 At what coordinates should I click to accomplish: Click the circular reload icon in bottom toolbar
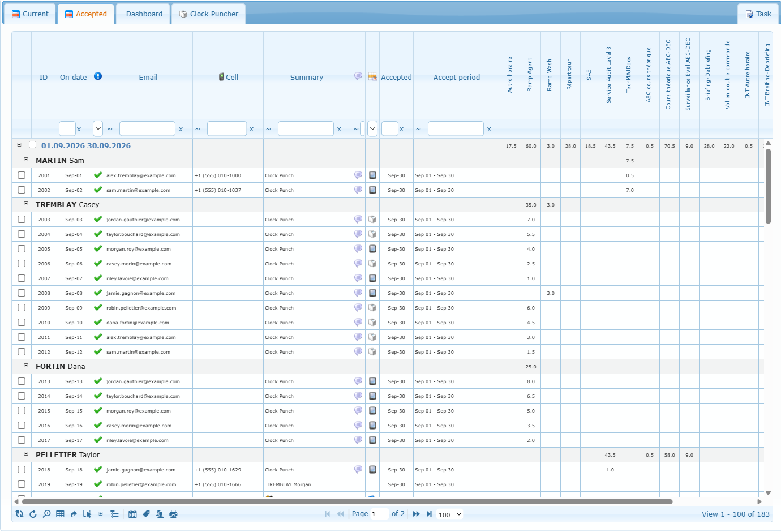click(x=33, y=514)
